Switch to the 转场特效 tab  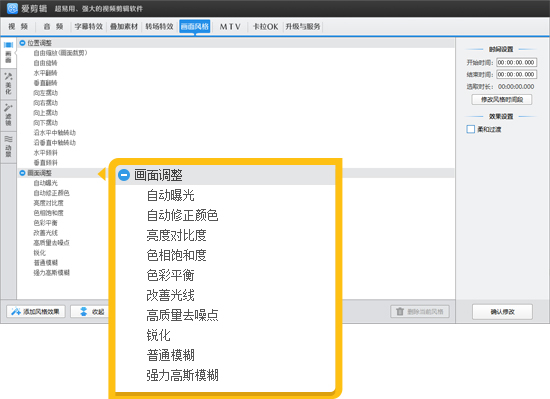tap(160, 26)
